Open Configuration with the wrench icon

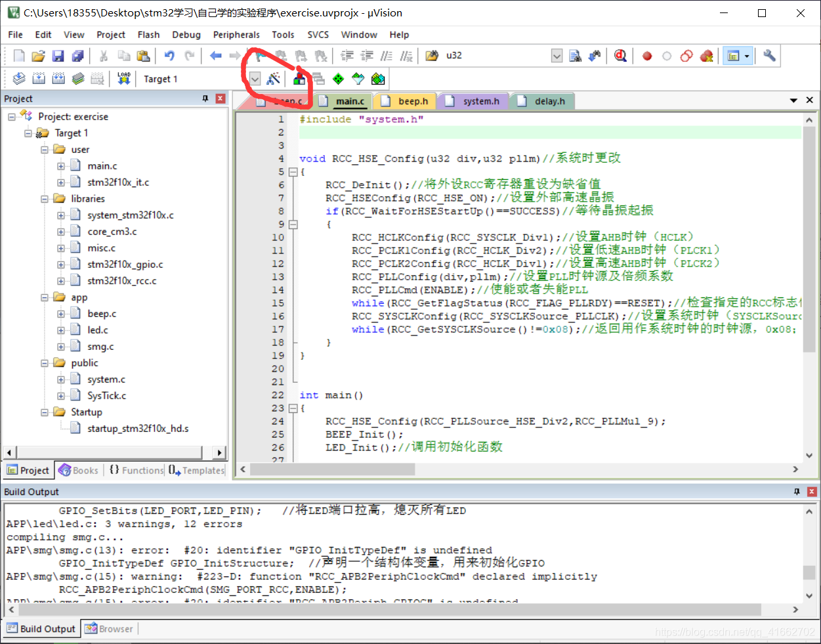(x=770, y=56)
